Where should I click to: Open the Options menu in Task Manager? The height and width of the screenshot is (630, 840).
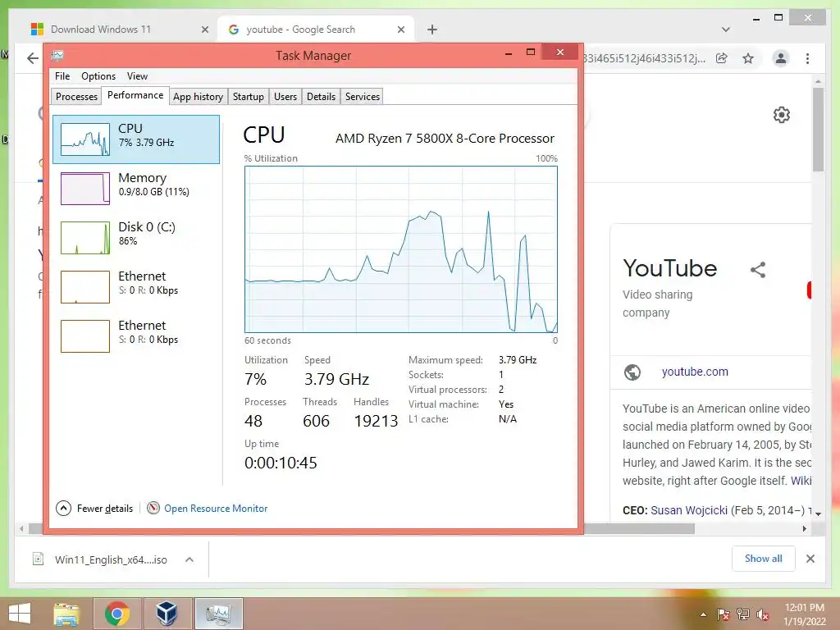point(98,76)
